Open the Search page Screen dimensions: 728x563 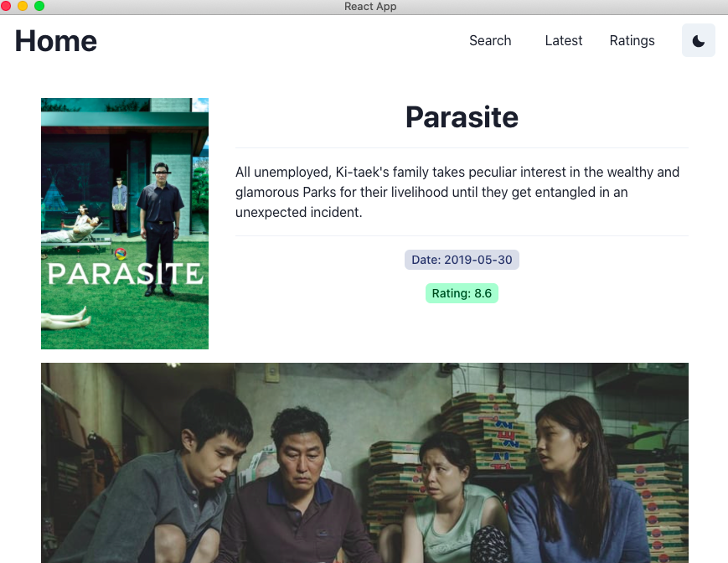(x=490, y=40)
